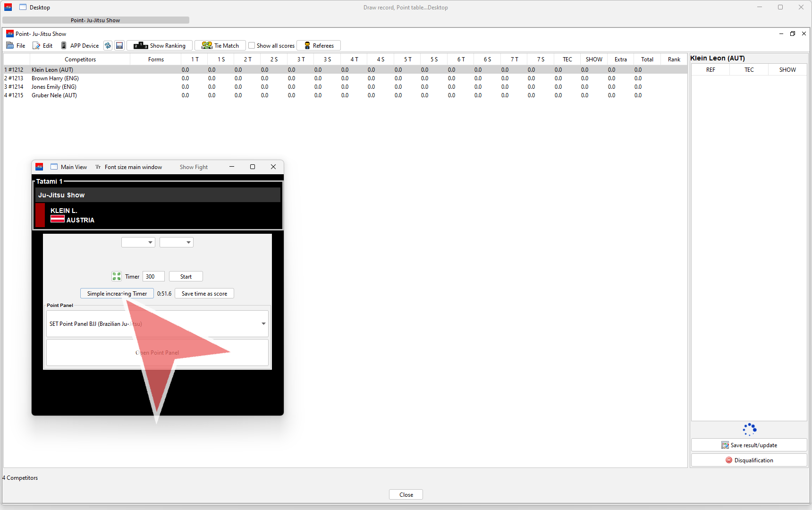812x510 pixels.
Task: Click the refresh icon in the toolbar
Action: point(108,46)
